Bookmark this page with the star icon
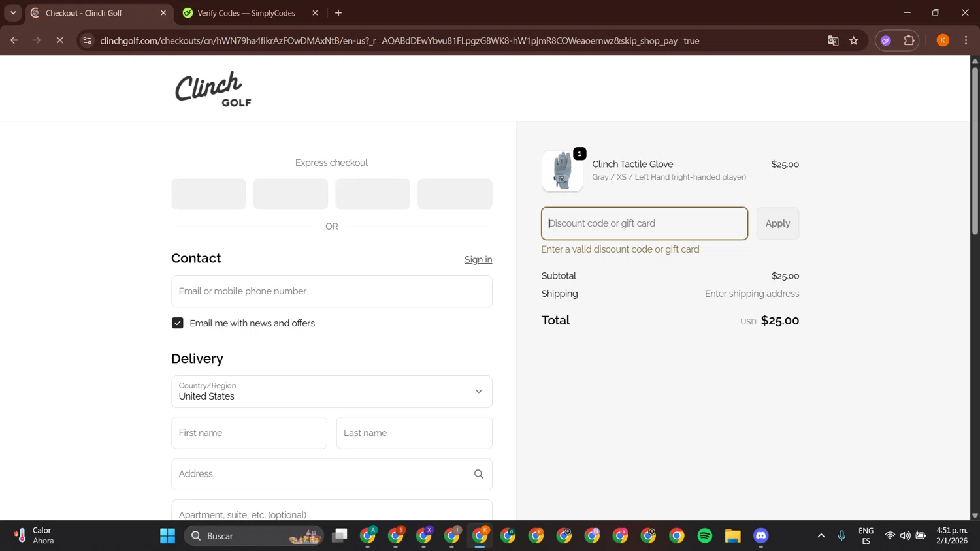 (854, 40)
